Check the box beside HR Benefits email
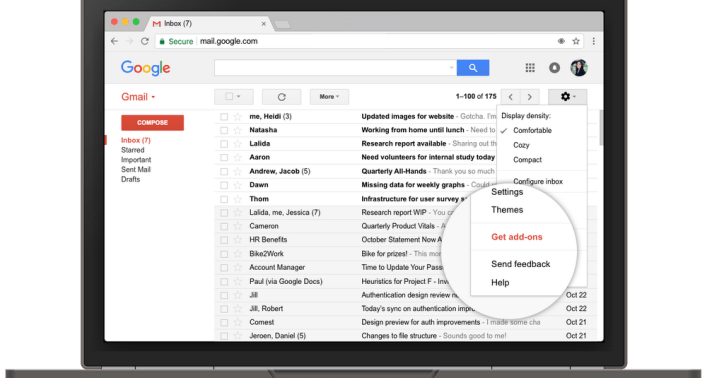The width and height of the screenshot is (707, 378). click(224, 240)
